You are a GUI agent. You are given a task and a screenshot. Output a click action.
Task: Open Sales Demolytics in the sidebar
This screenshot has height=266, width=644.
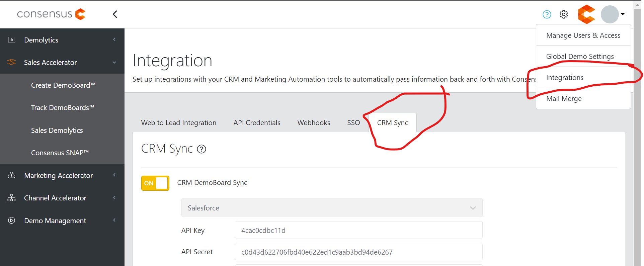pos(57,130)
